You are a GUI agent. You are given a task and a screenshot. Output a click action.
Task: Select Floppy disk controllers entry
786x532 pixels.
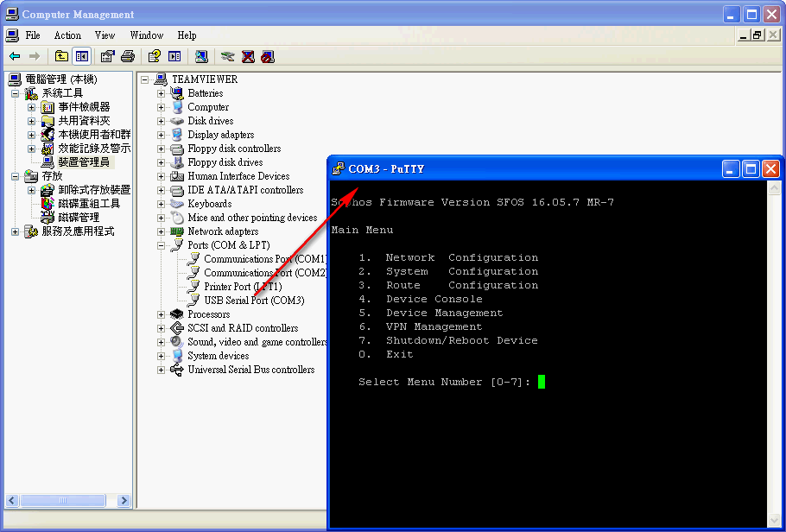click(x=234, y=149)
